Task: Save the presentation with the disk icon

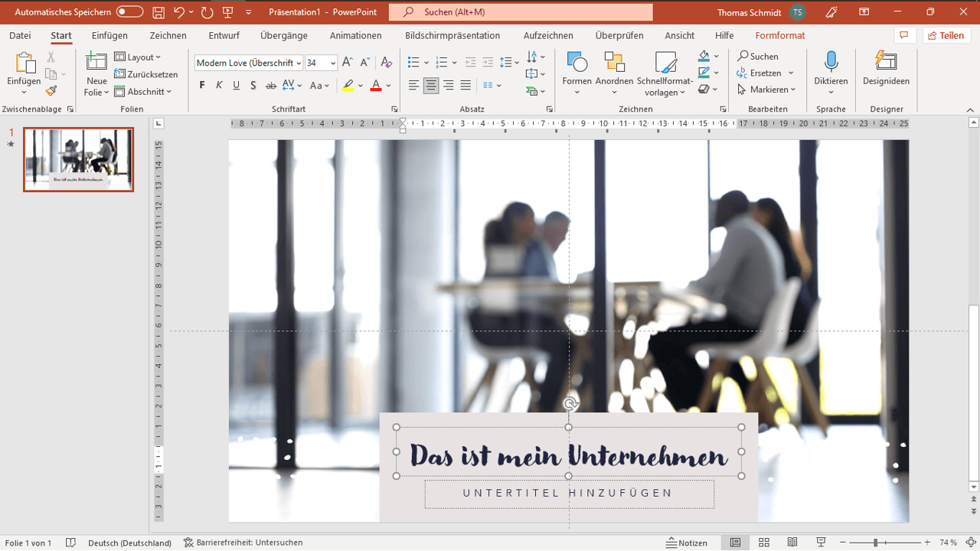Action: tap(158, 12)
